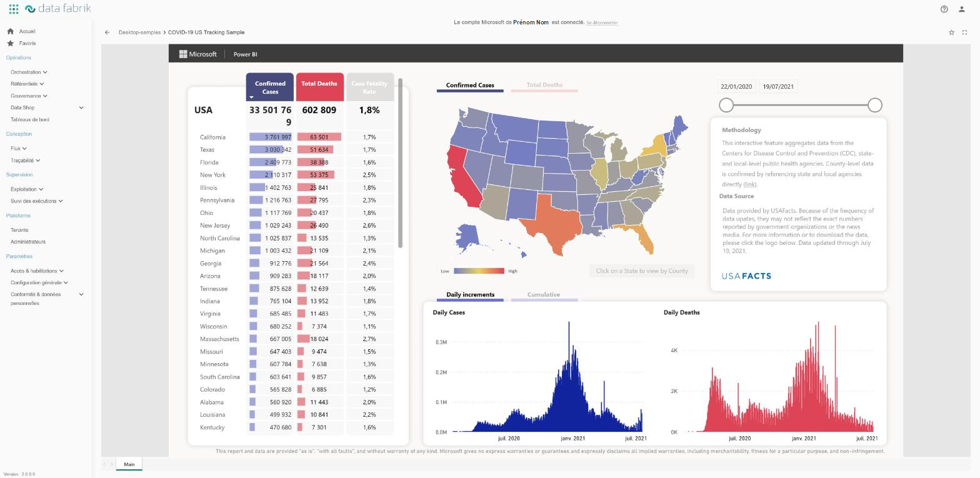Click the Favoris star icon in sidebar
The image size is (980, 478).
[x=10, y=43]
